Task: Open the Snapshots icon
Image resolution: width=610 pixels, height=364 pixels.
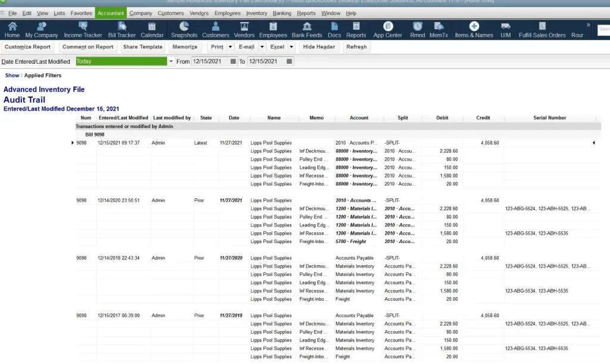Action: click(184, 30)
